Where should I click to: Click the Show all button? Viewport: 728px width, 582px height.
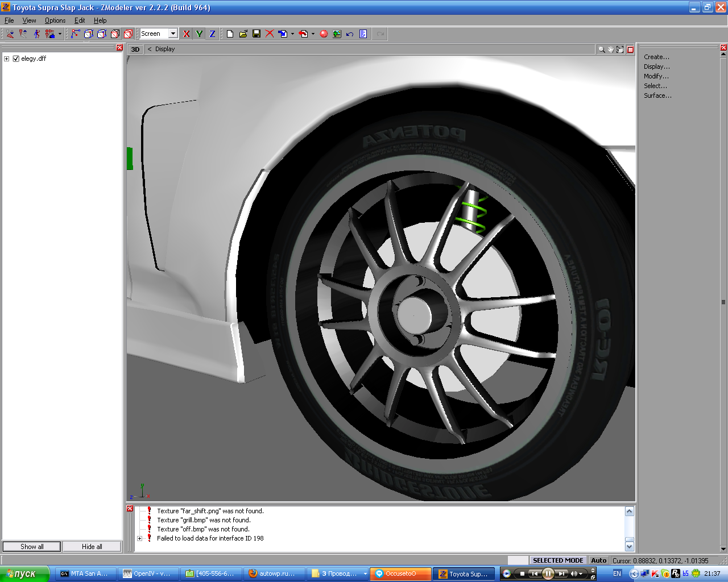(x=32, y=547)
